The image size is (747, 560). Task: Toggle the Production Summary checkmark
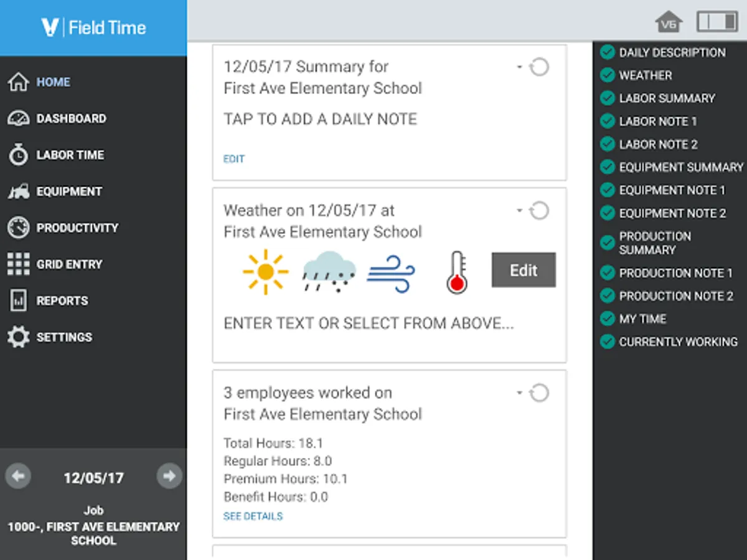coord(608,243)
